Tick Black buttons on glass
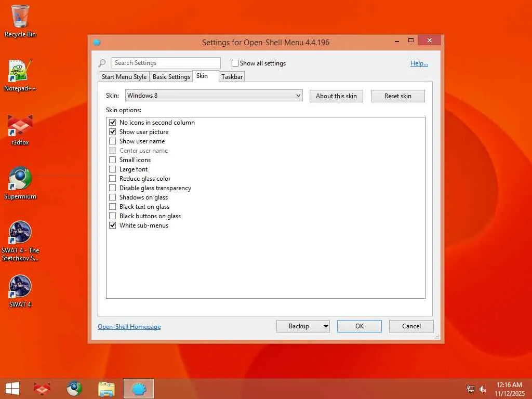The image size is (532, 399). pyautogui.click(x=112, y=216)
